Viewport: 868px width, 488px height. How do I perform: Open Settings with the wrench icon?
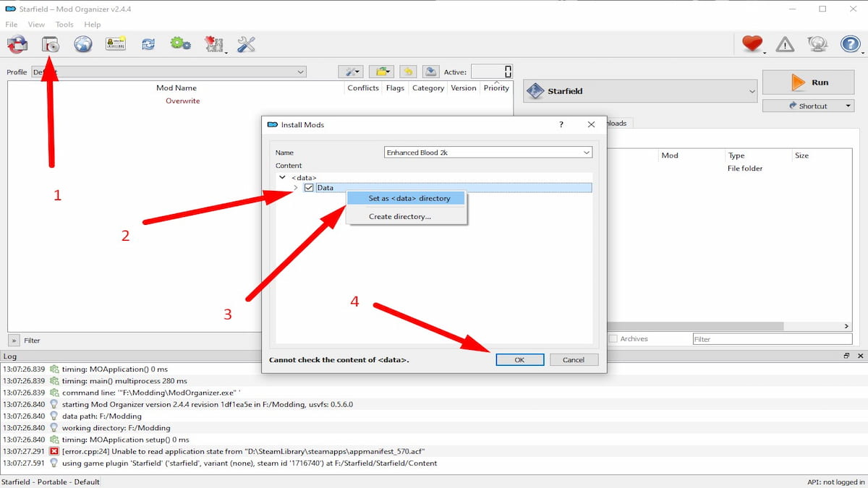tap(245, 44)
